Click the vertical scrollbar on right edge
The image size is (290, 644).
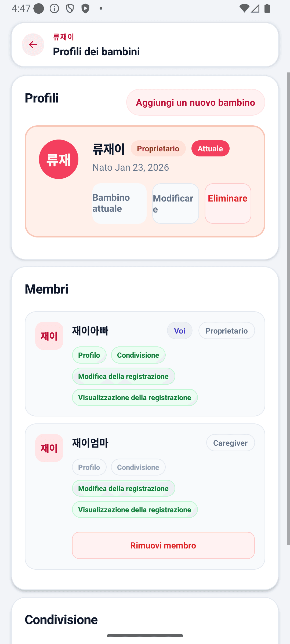288,309
